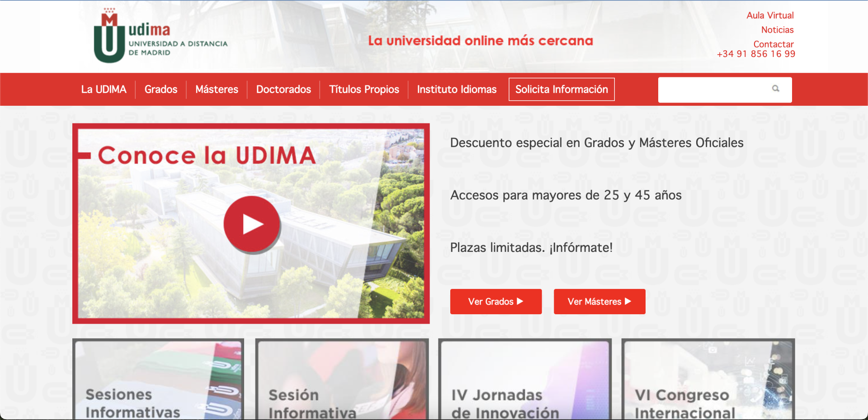Open the Aula Virtual link
This screenshot has height=420, width=868.
[x=770, y=15]
